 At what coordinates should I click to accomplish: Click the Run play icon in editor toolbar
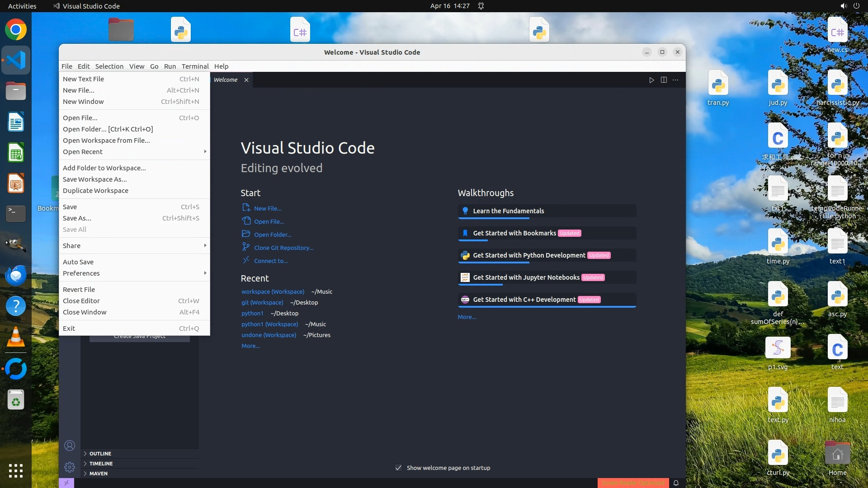point(651,80)
